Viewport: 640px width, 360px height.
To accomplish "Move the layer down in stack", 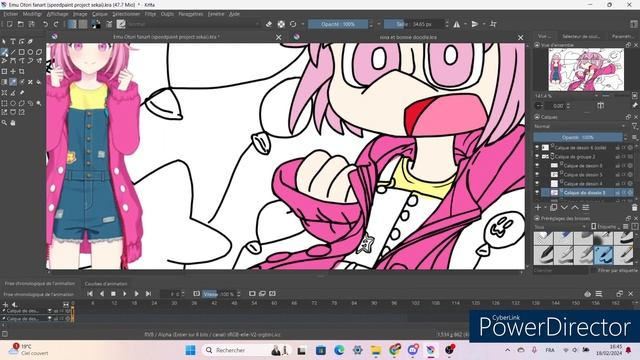I will point(564,208).
